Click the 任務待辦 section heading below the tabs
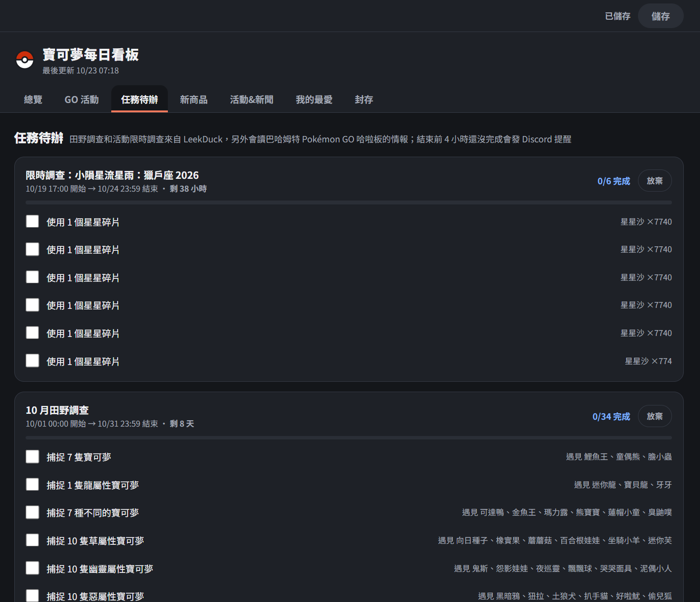The height and width of the screenshot is (602, 700). click(39, 138)
